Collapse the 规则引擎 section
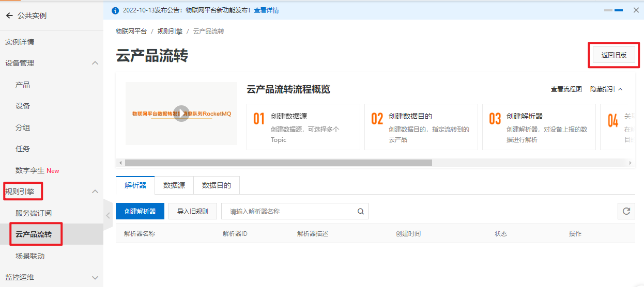 coord(95,192)
